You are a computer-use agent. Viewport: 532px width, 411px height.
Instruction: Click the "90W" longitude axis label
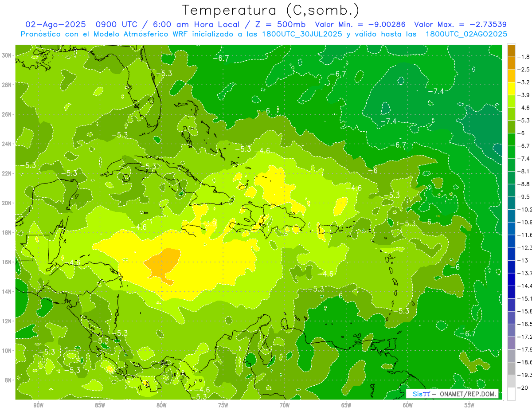tap(38, 406)
